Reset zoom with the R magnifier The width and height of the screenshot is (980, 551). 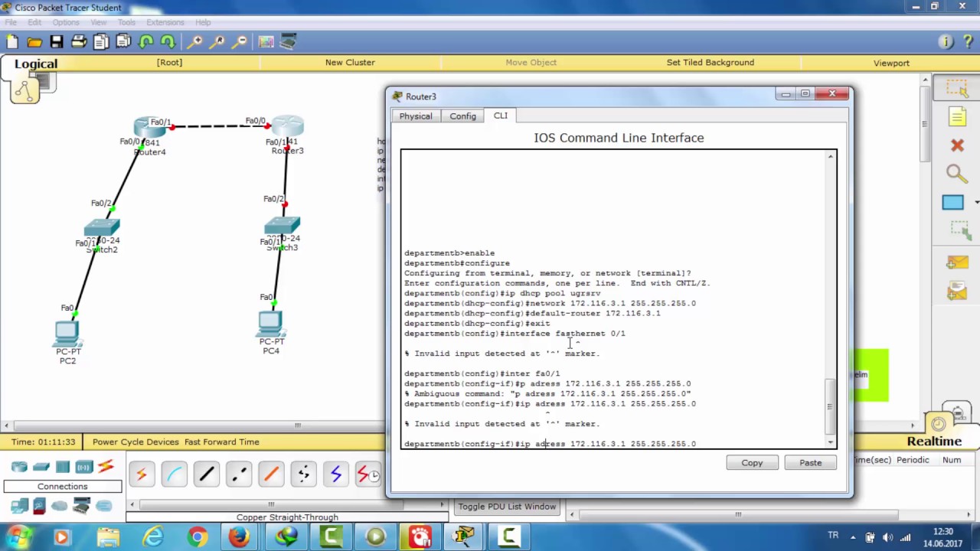tap(217, 42)
